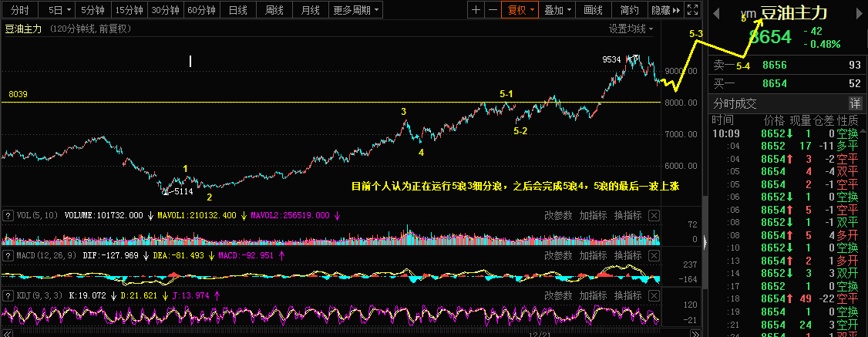The image size is (868, 337).
Task: Click the wave label 5-2 annotation
Action: click(x=520, y=131)
